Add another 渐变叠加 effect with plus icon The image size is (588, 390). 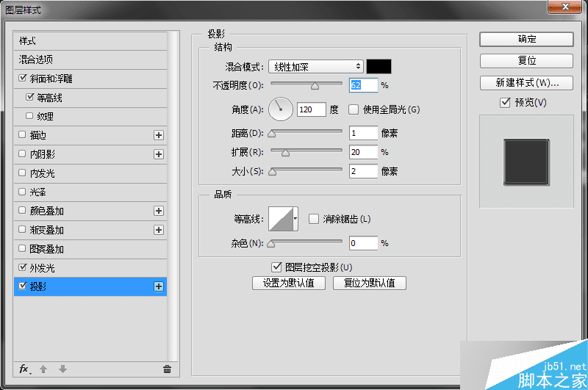pos(159,230)
